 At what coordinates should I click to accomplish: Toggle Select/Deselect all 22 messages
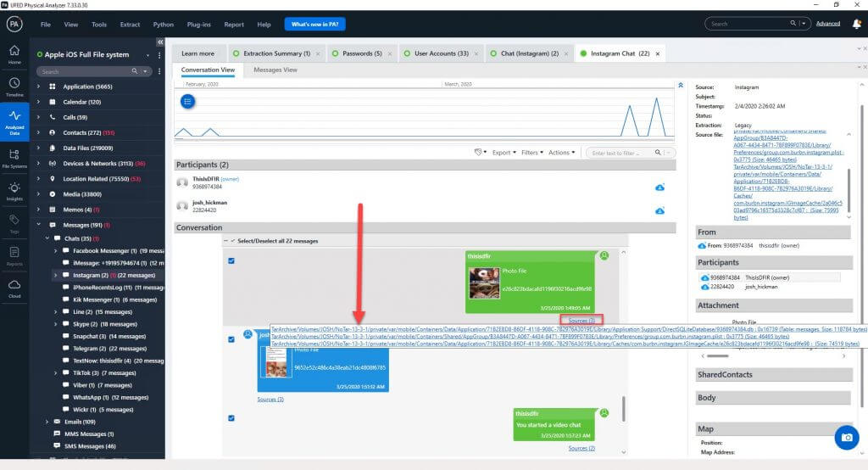pos(233,241)
